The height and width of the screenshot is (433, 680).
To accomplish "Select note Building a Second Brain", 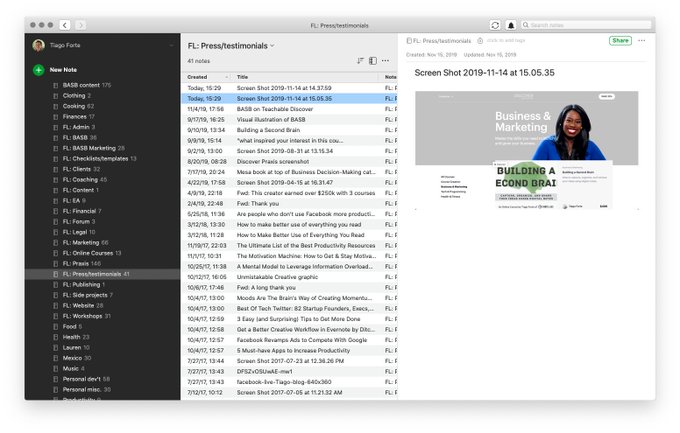I will 289,130.
